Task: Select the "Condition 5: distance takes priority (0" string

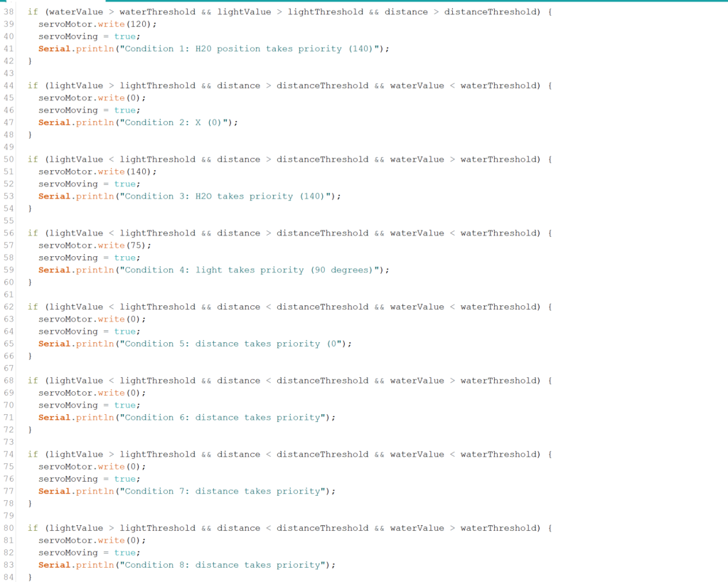Action: (231, 344)
